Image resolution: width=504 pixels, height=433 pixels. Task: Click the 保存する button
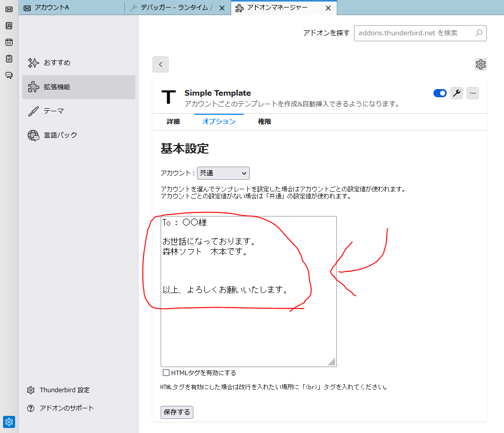coord(176,412)
